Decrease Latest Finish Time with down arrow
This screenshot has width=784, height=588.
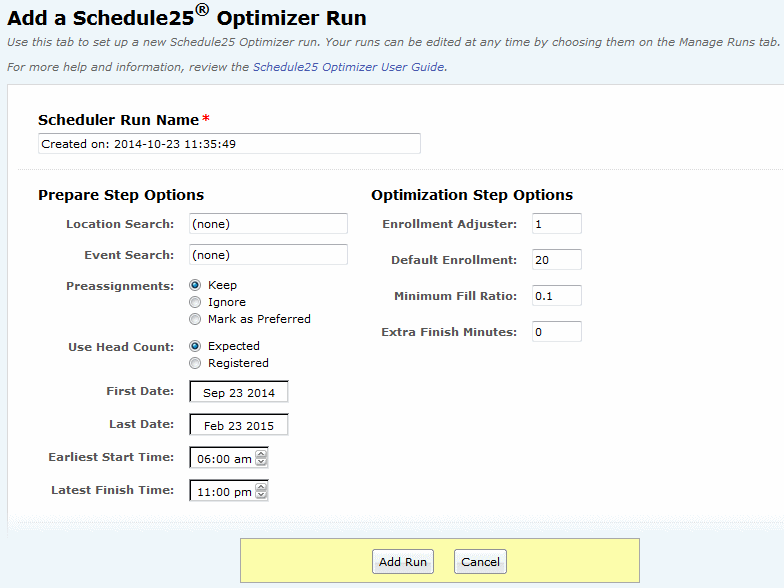point(261,495)
